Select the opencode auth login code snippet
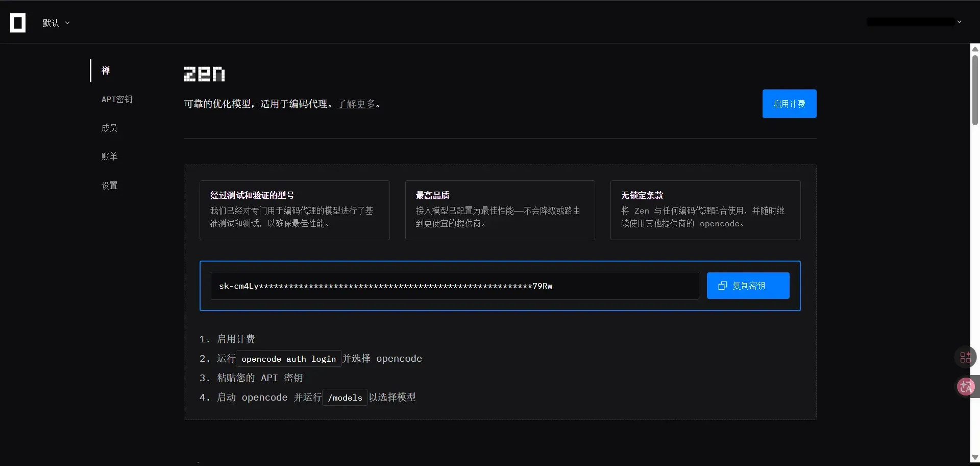980x466 pixels. point(289,359)
